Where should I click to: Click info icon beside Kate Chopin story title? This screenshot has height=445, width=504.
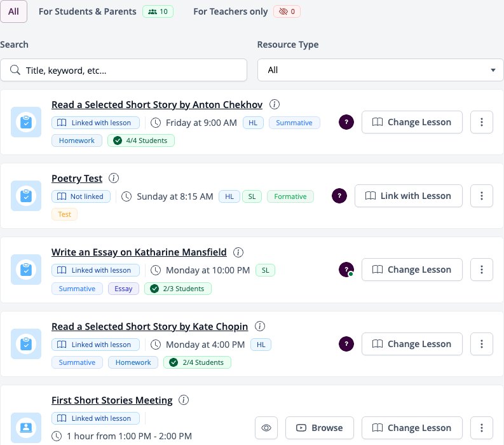260,326
